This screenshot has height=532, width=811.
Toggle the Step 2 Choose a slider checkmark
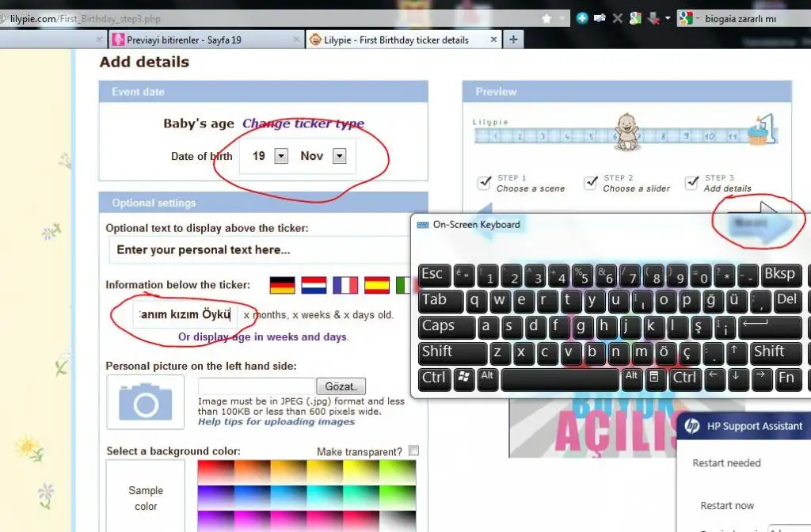590,183
